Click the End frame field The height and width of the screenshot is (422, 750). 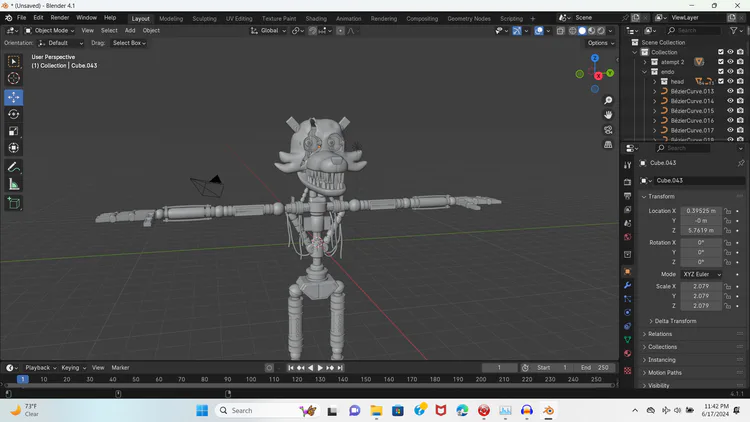(x=595, y=367)
